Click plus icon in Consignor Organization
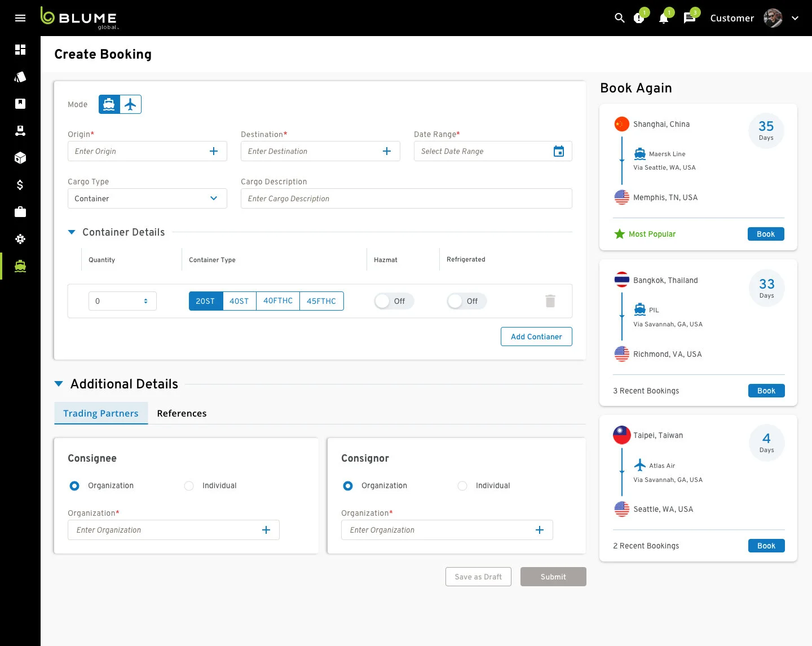 [540, 530]
